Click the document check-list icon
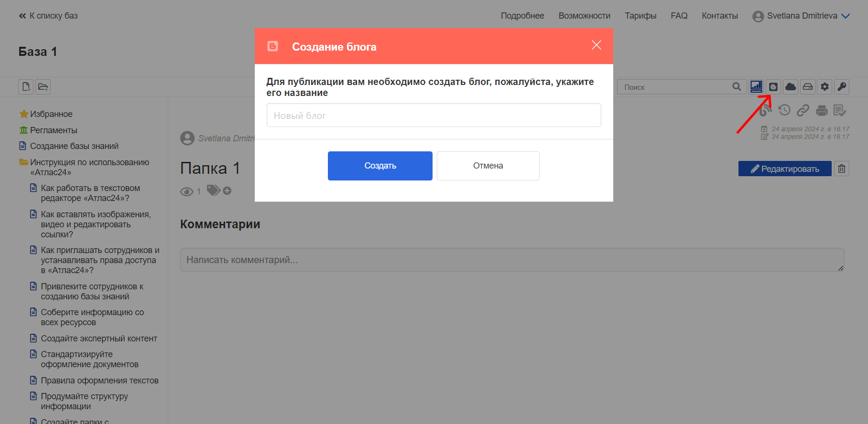The width and height of the screenshot is (868, 424). tap(840, 111)
